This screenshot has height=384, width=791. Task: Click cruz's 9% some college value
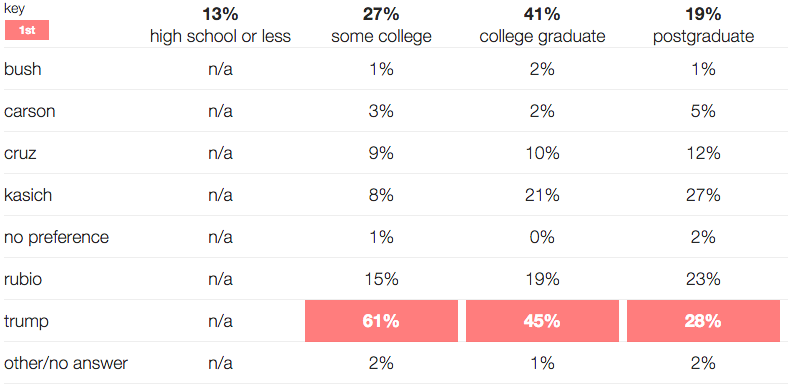[x=381, y=153]
